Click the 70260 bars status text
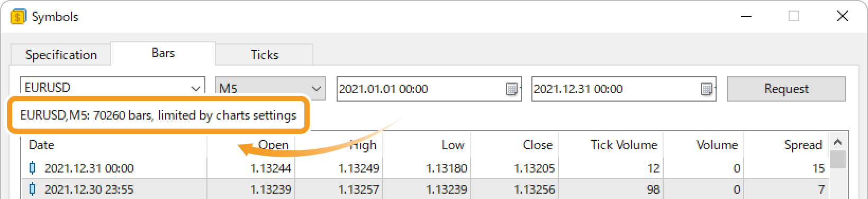 (x=158, y=115)
